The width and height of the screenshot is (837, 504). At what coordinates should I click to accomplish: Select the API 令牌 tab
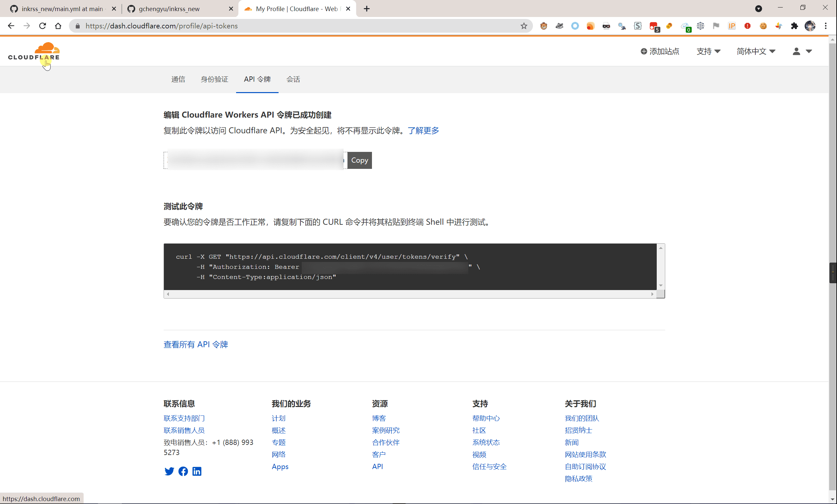(x=257, y=79)
